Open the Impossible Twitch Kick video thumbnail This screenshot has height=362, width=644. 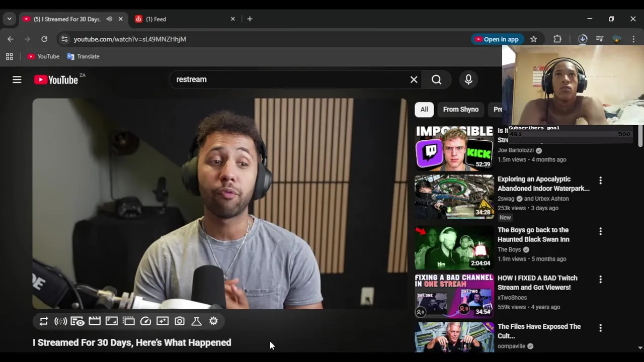tap(454, 148)
